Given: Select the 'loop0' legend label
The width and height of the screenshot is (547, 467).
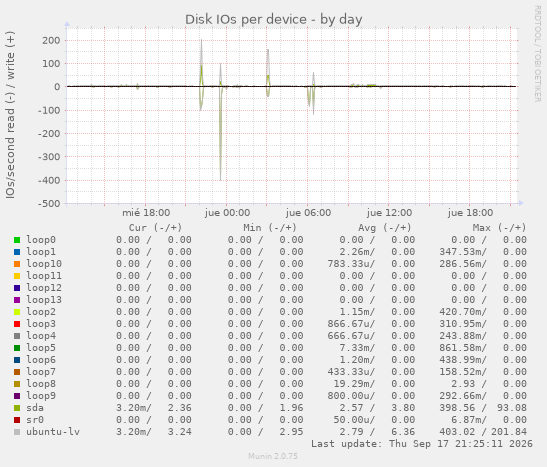Looking at the screenshot, I should click(x=41, y=240).
